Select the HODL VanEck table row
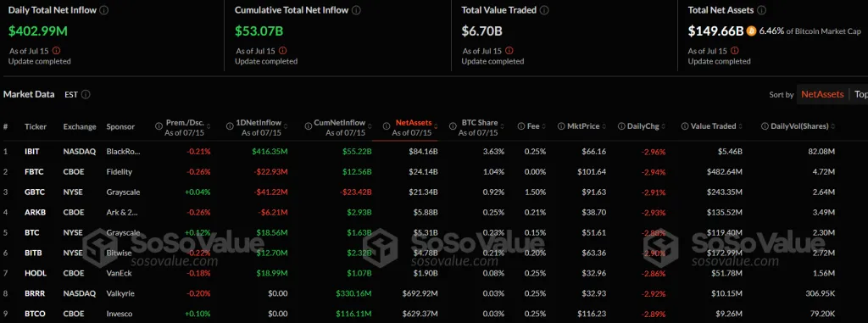This screenshot has height=323, width=868. pos(434,273)
